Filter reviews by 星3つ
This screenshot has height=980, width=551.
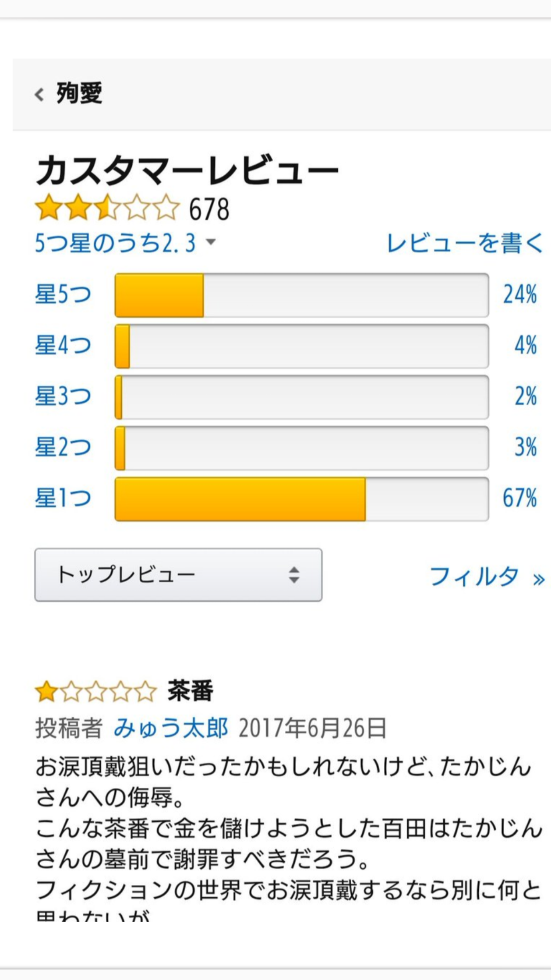point(63,396)
